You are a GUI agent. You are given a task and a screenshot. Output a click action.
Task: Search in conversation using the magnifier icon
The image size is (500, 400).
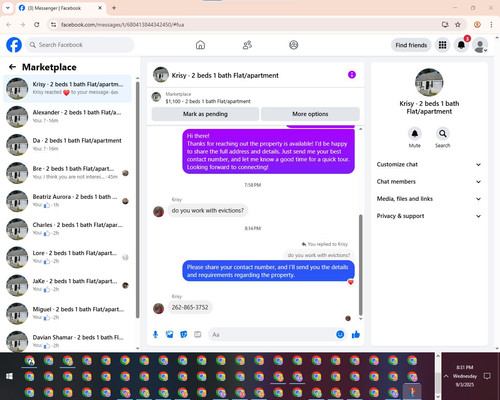pos(443,134)
